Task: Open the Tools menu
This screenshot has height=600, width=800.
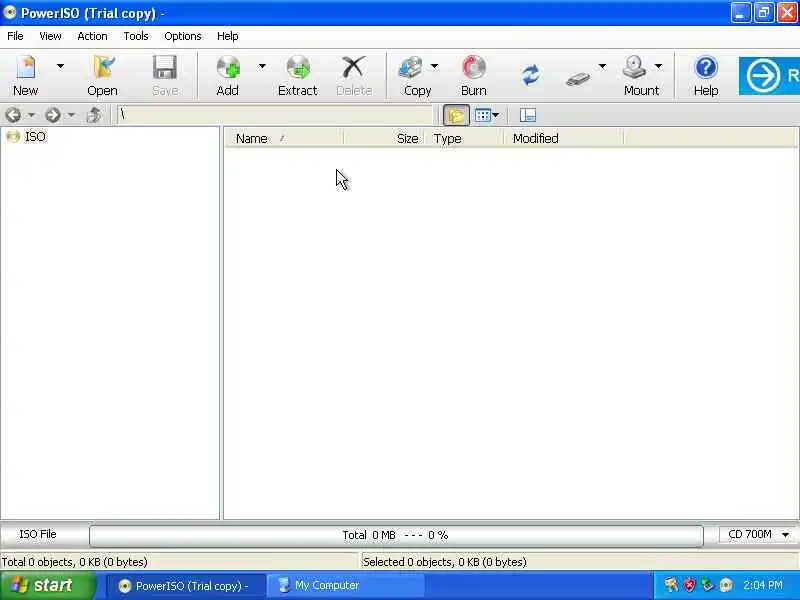Action: click(136, 36)
